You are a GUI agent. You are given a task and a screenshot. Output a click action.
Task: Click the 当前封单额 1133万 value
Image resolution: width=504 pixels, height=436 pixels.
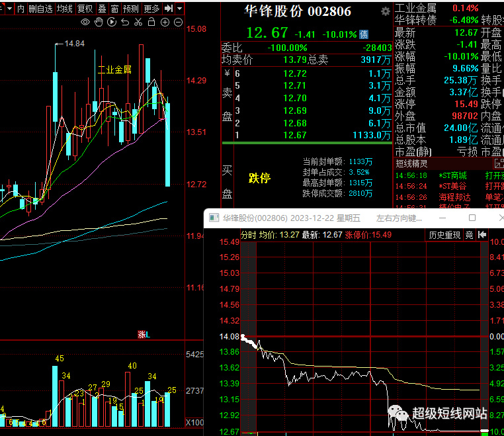coord(360,161)
